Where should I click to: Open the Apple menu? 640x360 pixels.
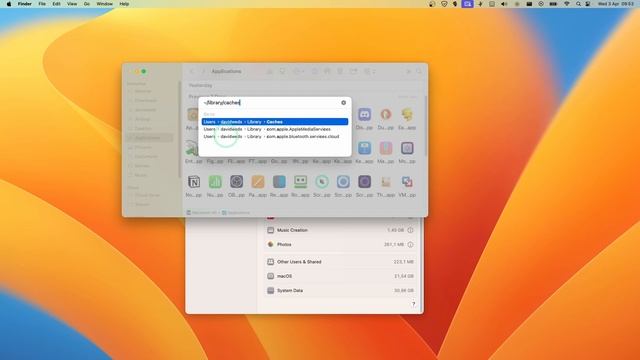click(x=9, y=4)
